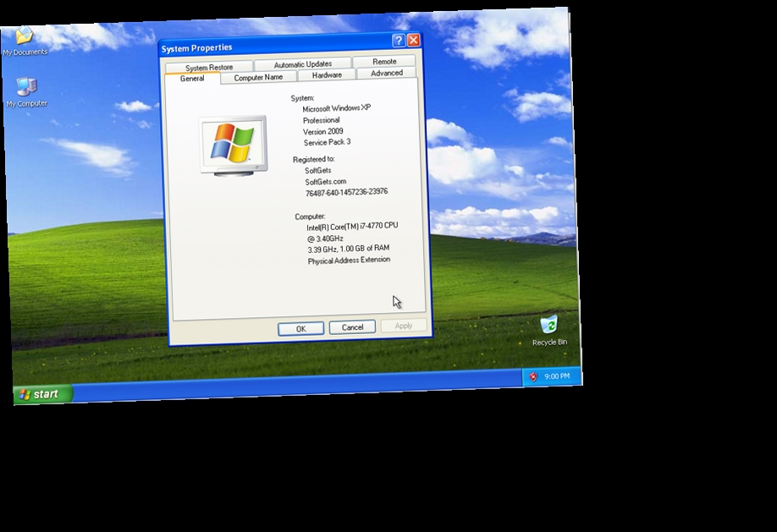Click the help question mark button
The height and width of the screenshot is (532, 777).
(x=398, y=41)
